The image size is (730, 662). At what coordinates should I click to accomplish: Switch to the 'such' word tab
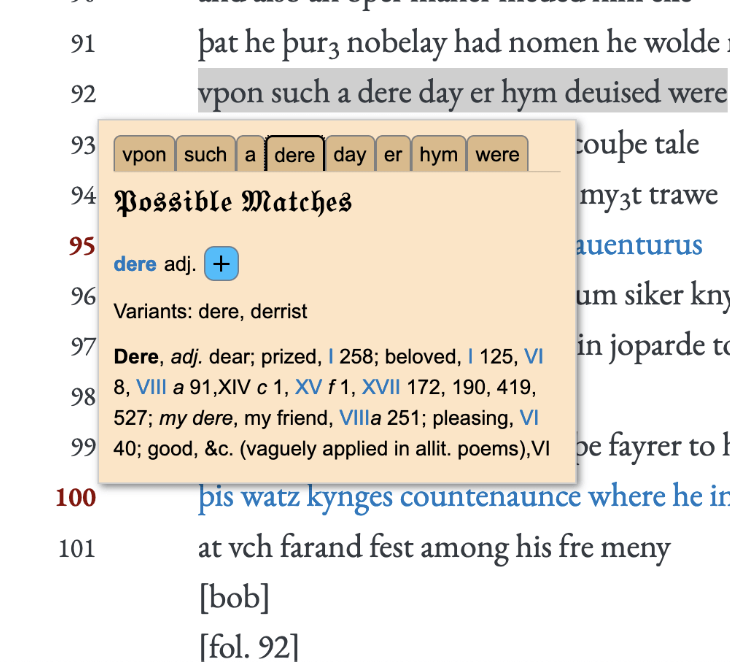205,155
